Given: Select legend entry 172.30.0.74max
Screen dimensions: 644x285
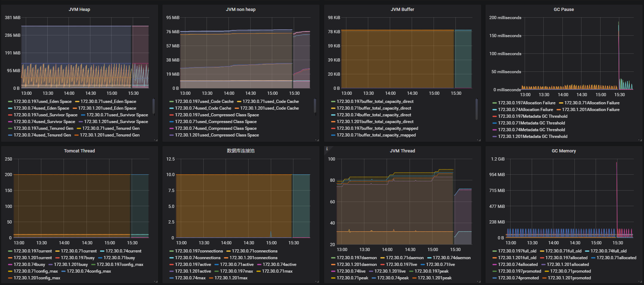Looking at the screenshot, I should click(x=190, y=278).
